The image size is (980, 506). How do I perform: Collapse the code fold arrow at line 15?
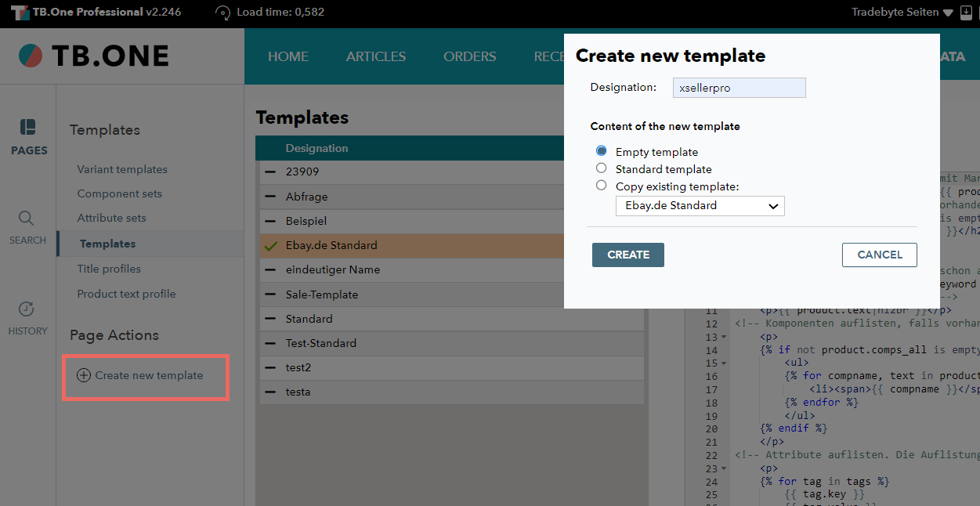pyautogui.click(x=725, y=363)
